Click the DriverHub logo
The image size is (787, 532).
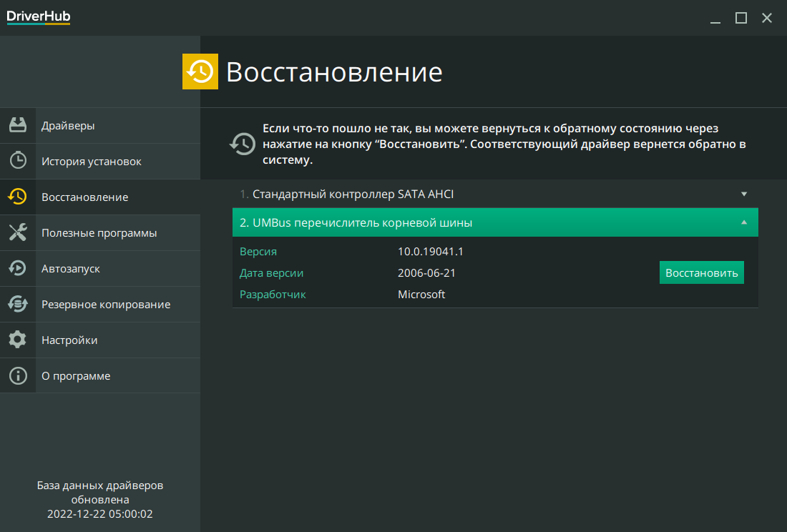[x=39, y=17]
